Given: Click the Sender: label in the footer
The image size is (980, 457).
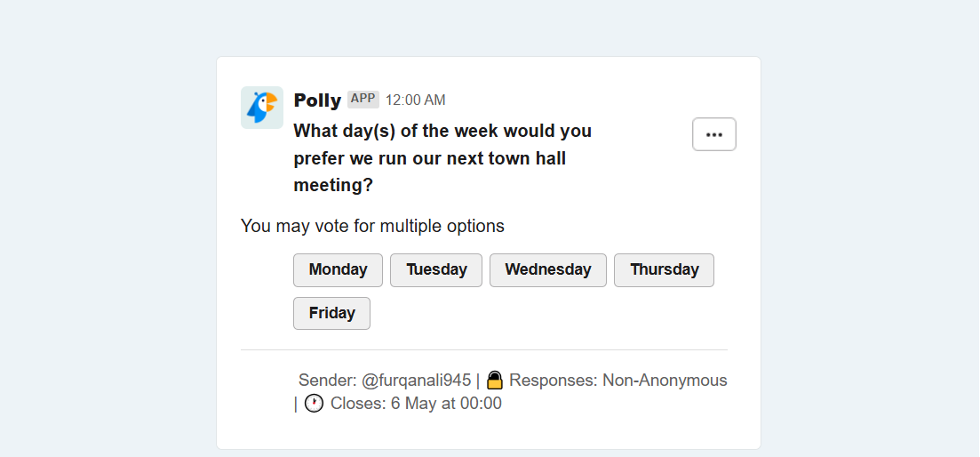Looking at the screenshot, I should pyautogui.click(x=328, y=381).
